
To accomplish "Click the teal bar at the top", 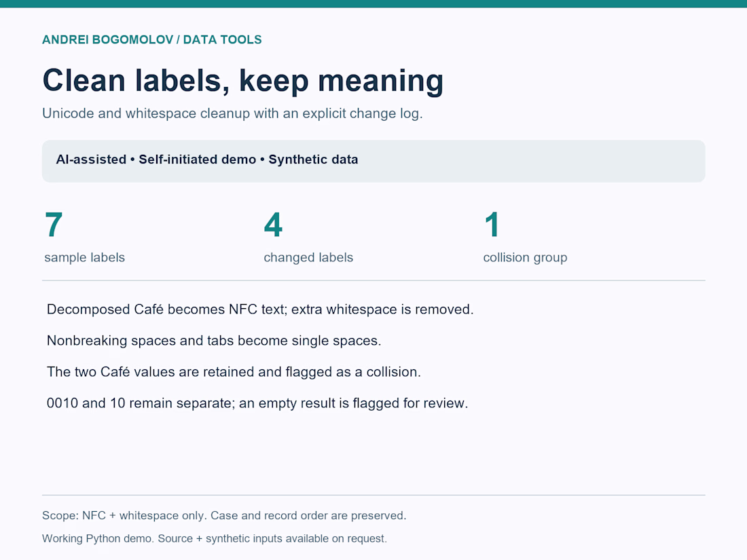I will 373,4.
